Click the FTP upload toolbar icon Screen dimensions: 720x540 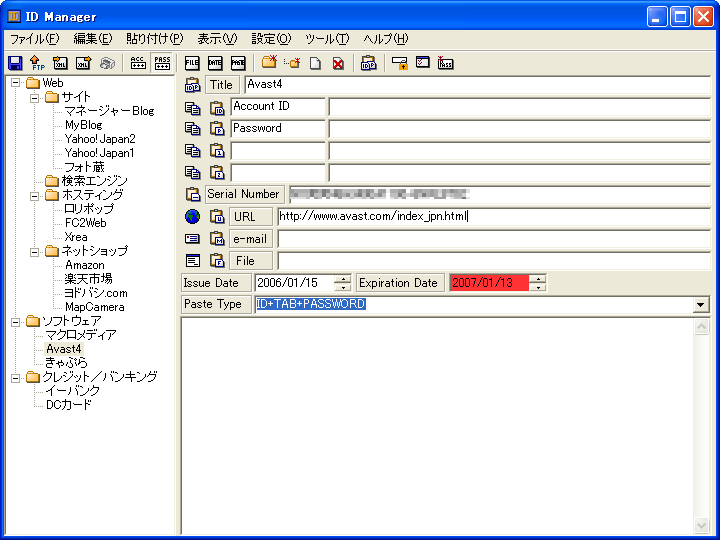37,63
